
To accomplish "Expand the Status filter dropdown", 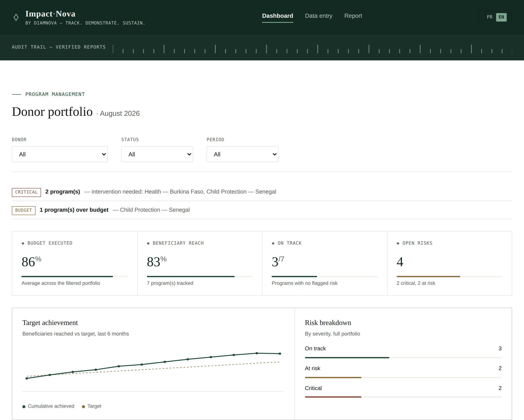I will 157,154.
